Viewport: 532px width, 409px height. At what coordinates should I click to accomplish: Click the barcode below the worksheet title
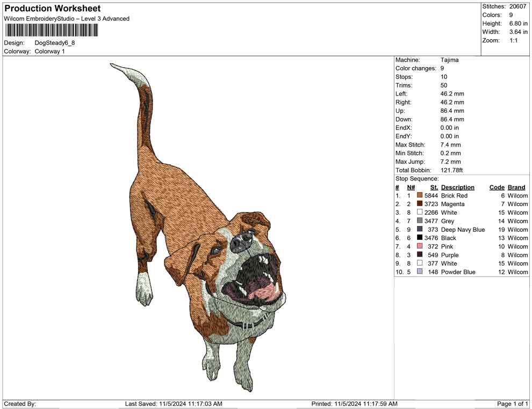(52, 31)
